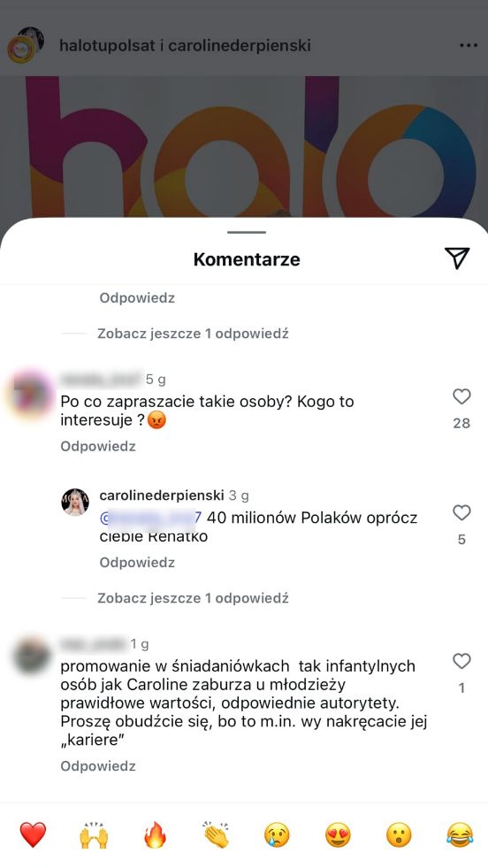
Task: Select the surprised face emoji reaction
Action: [399, 834]
